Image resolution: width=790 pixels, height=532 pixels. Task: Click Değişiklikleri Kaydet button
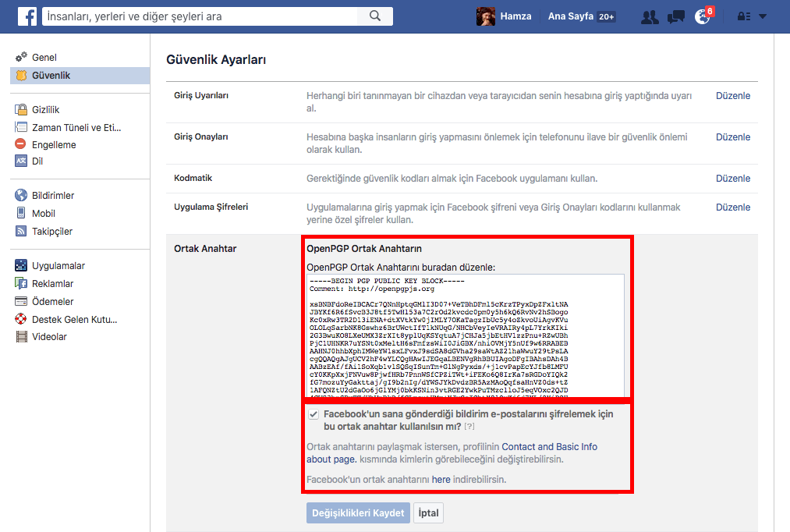click(358, 512)
